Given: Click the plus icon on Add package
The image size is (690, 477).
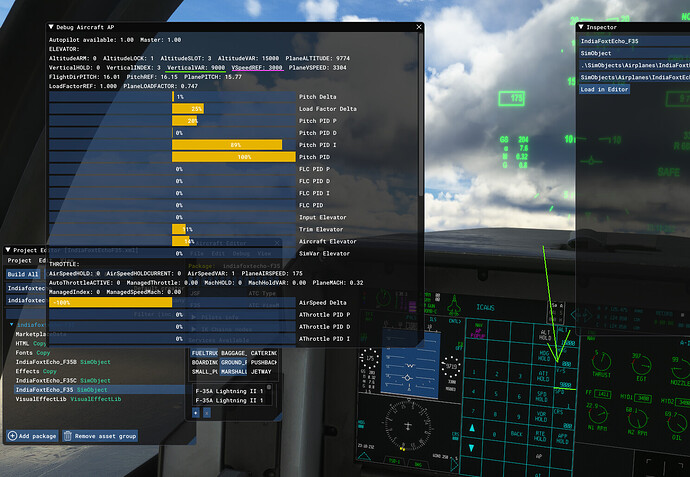Looking at the screenshot, I should click(x=12, y=436).
